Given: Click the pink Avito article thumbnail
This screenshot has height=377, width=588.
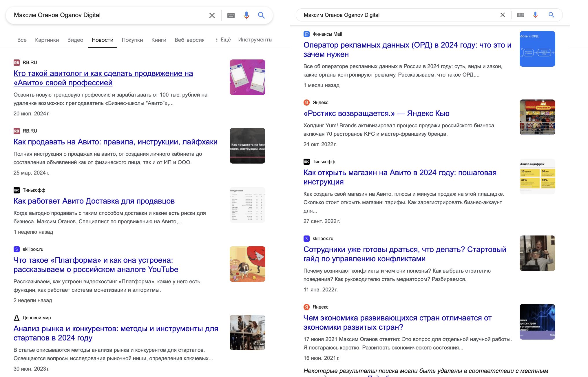Looking at the screenshot, I should 247,77.
